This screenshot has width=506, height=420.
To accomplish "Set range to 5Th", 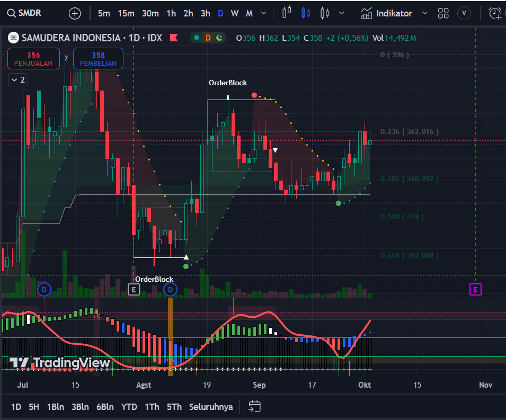I will tap(174, 407).
